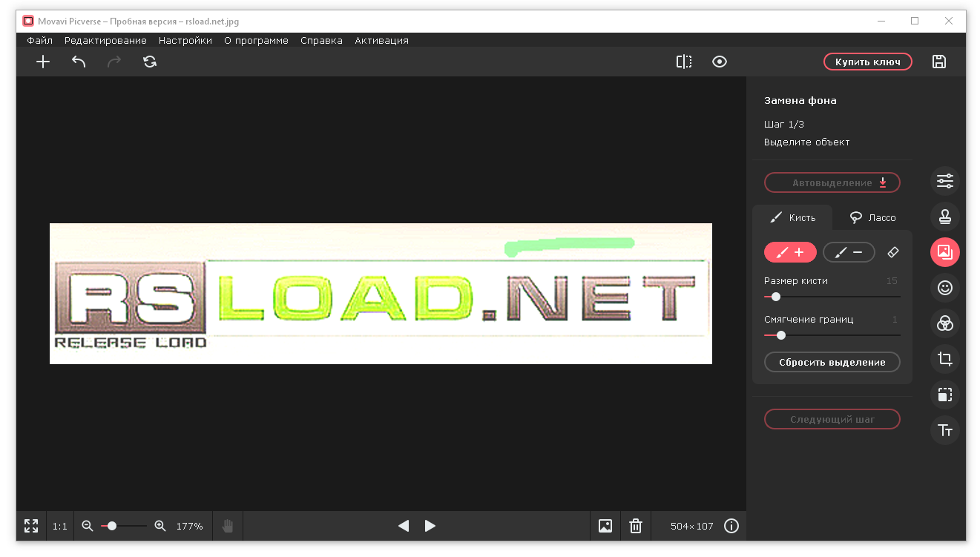Show image info
The image size is (980, 557).
[731, 526]
